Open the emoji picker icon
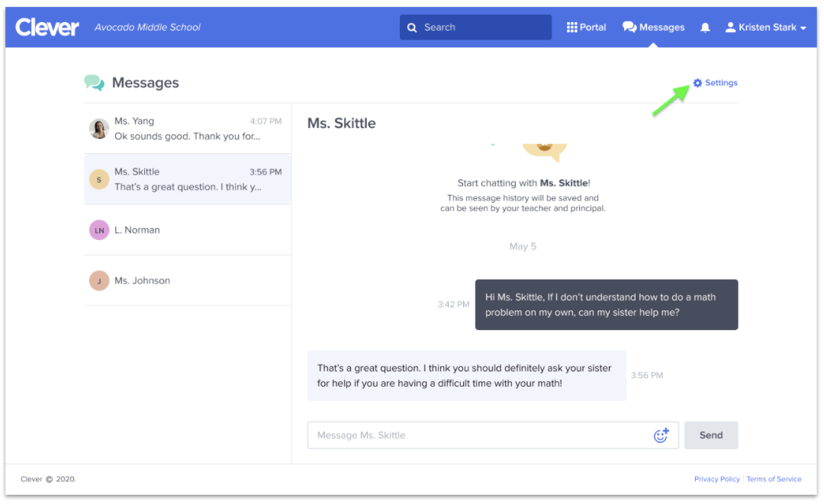The image size is (824, 504). pos(661,435)
